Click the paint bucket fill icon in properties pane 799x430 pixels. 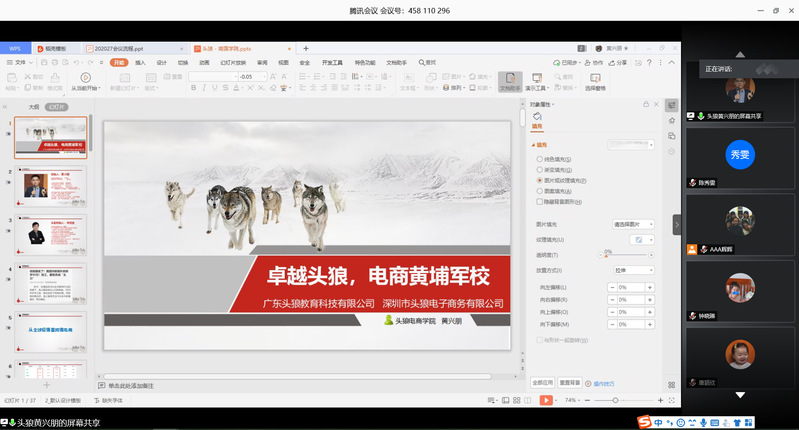(537, 117)
